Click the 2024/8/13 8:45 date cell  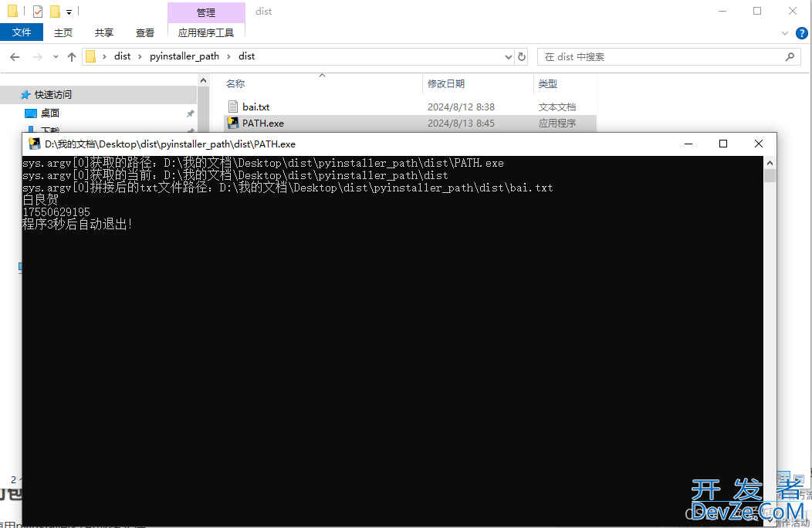pos(461,124)
